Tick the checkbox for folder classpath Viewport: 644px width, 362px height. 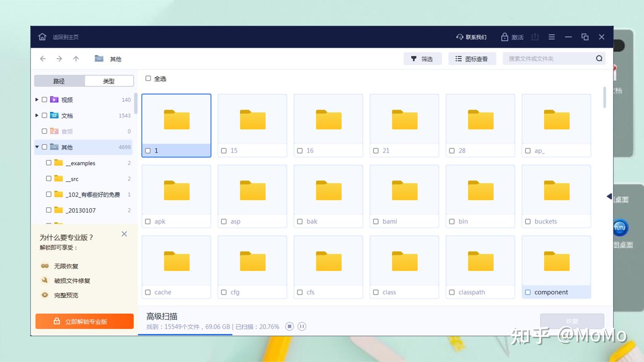(452, 292)
